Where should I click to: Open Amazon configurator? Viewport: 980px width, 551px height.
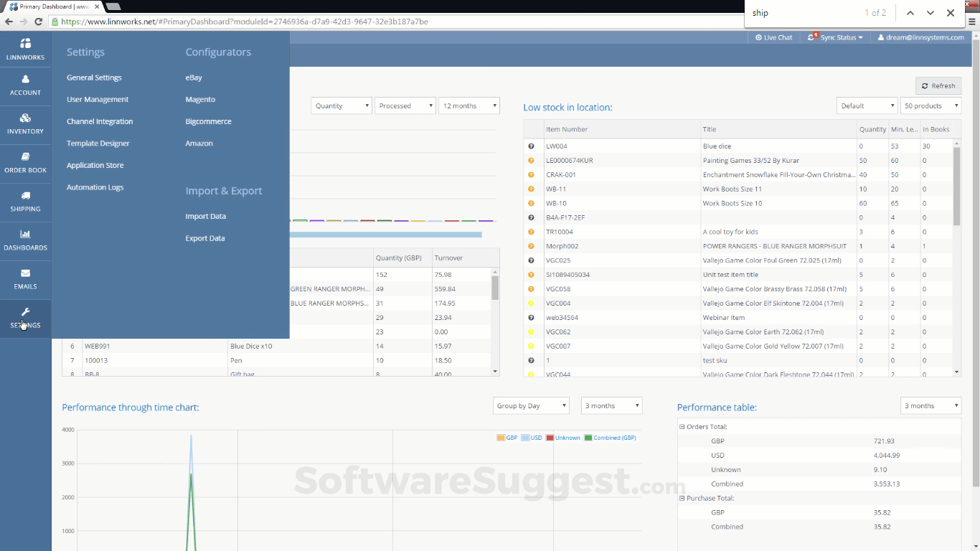click(199, 143)
